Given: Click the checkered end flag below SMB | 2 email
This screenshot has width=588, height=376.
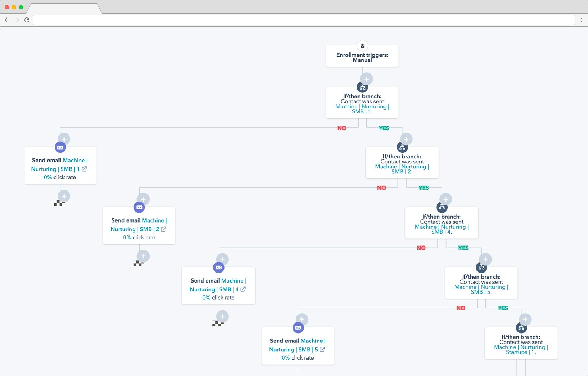Looking at the screenshot, I should tap(138, 263).
